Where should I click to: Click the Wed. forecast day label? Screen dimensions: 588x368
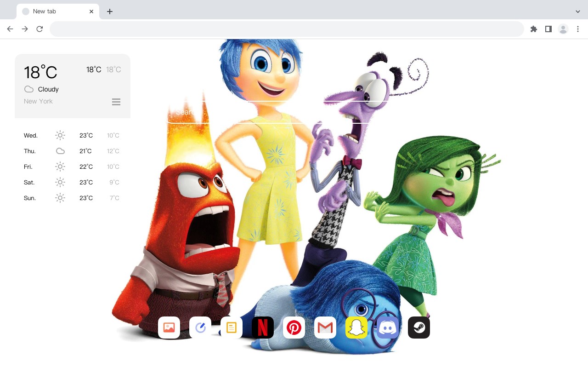point(31,135)
